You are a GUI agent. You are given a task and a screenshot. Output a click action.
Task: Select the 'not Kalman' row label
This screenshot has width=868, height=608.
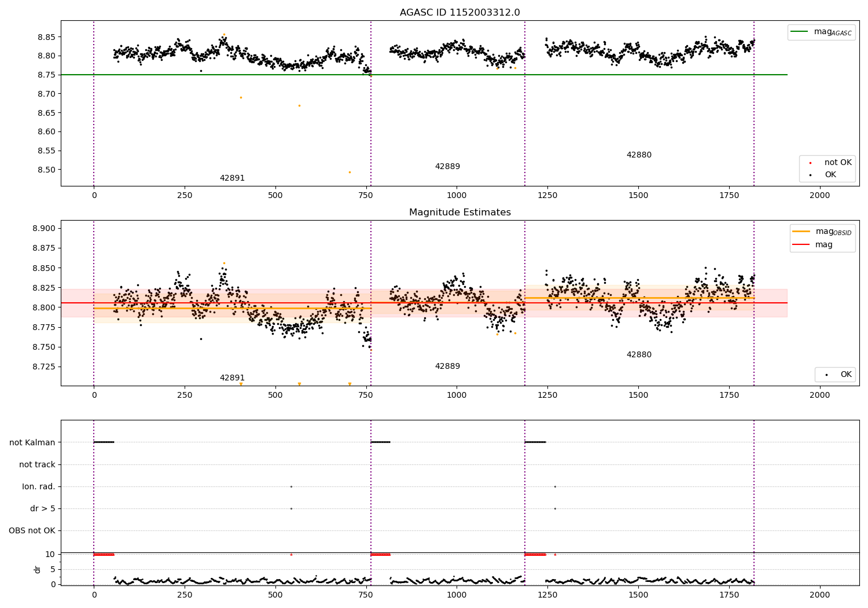point(32,442)
